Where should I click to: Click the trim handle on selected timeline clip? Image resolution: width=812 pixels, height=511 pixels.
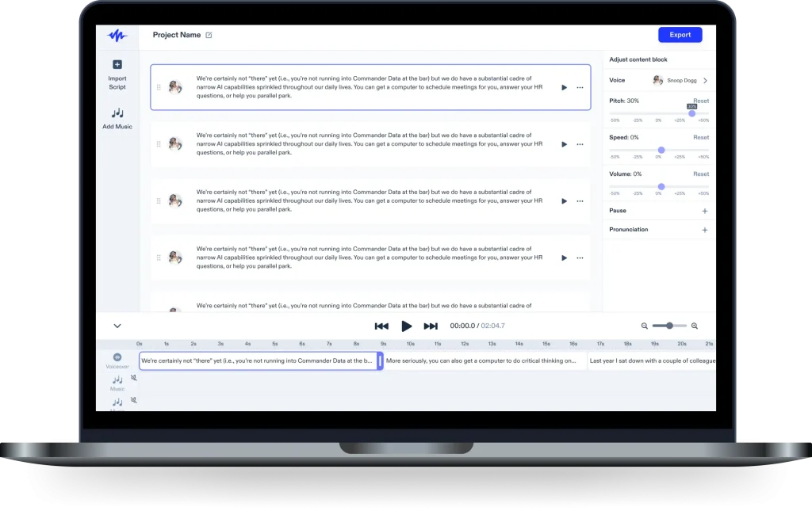(x=380, y=361)
